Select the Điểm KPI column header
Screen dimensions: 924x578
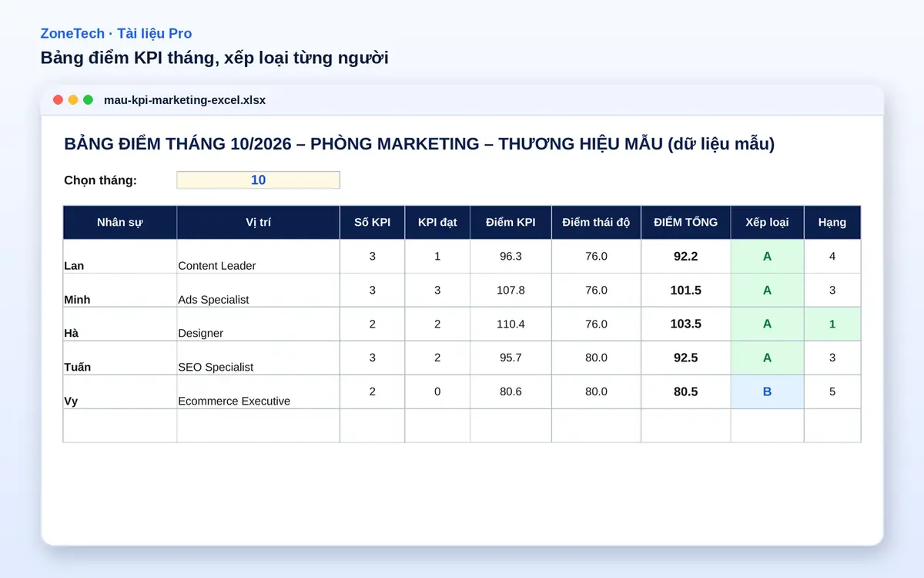pos(511,223)
